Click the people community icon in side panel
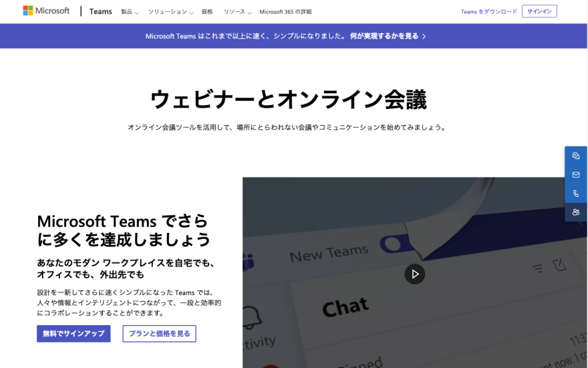 pos(576,212)
